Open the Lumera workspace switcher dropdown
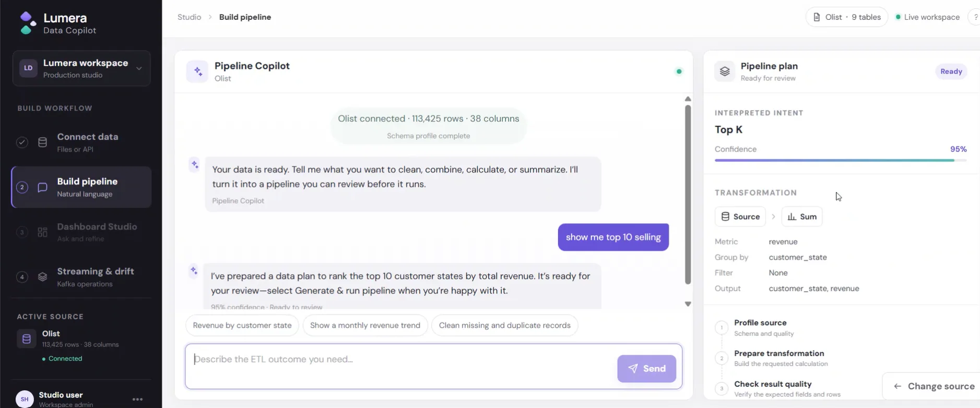 [x=81, y=68]
